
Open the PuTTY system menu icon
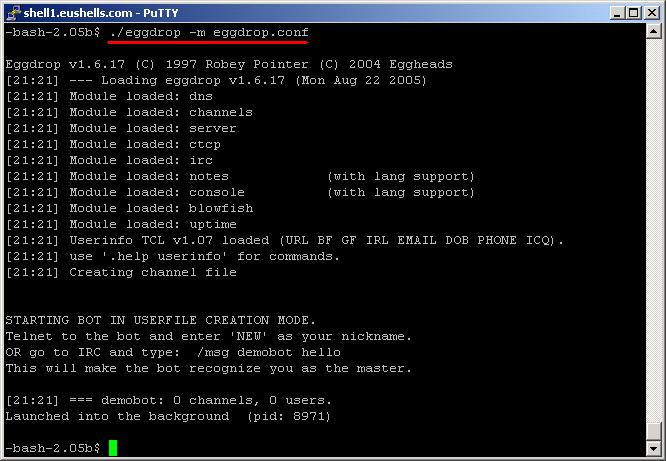pos(13,13)
